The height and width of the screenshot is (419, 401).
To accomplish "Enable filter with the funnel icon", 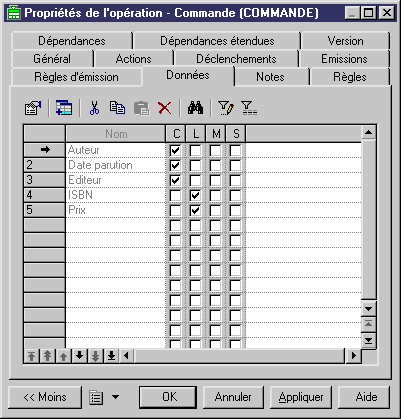I will click(x=249, y=108).
